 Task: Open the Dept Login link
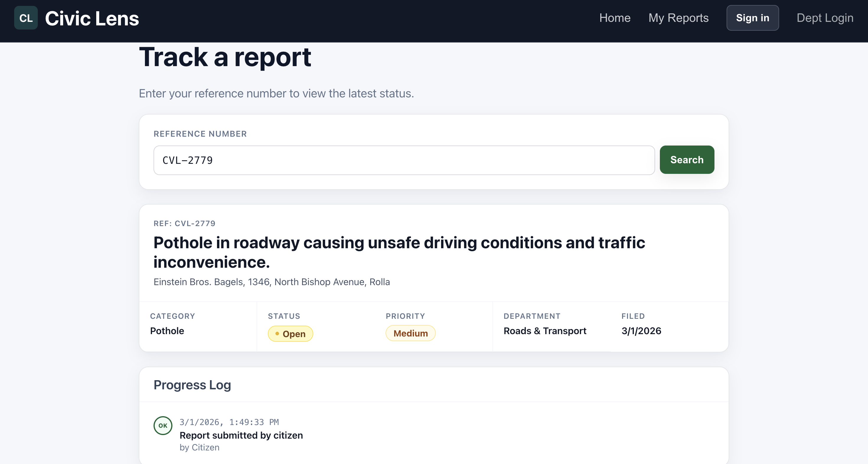tap(825, 18)
